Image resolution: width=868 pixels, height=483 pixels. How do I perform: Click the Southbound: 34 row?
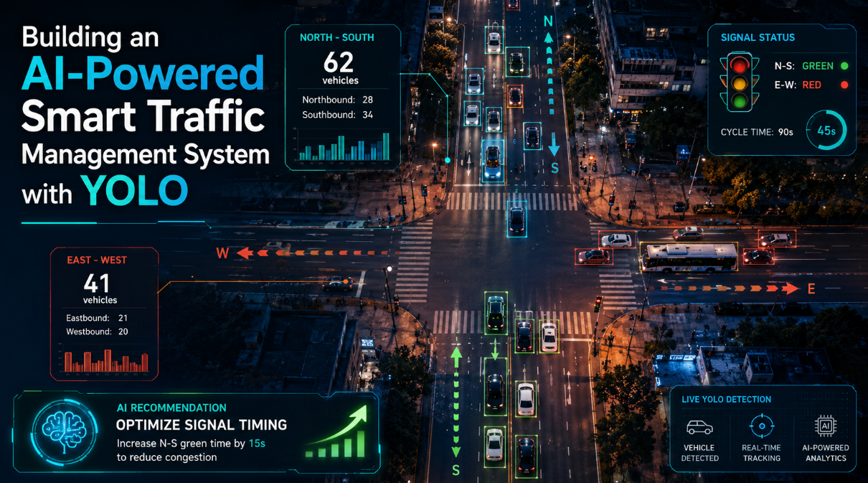(x=338, y=115)
